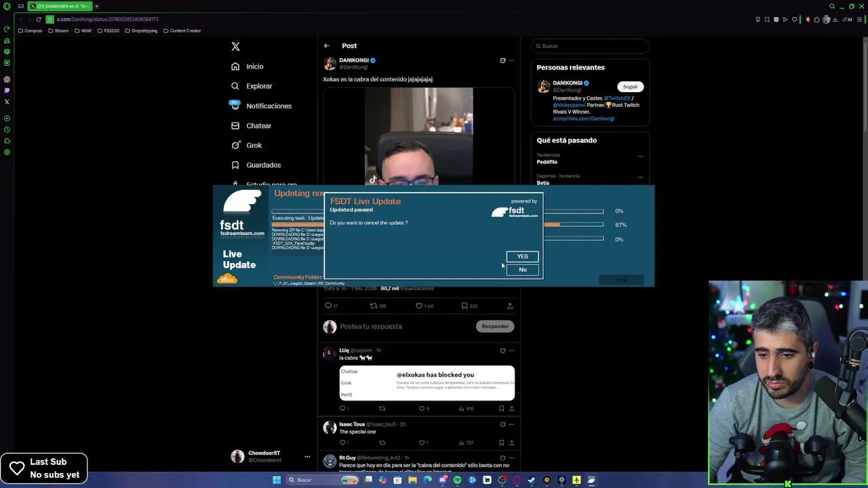The width and height of the screenshot is (868, 488).
Task: Open more options on Isaac Tous reply
Action: click(511, 424)
